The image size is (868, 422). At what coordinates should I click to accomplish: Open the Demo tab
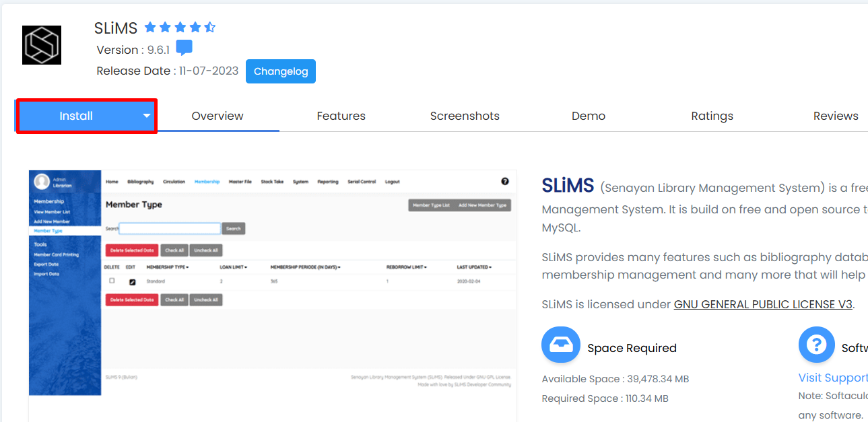coord(589,116)
